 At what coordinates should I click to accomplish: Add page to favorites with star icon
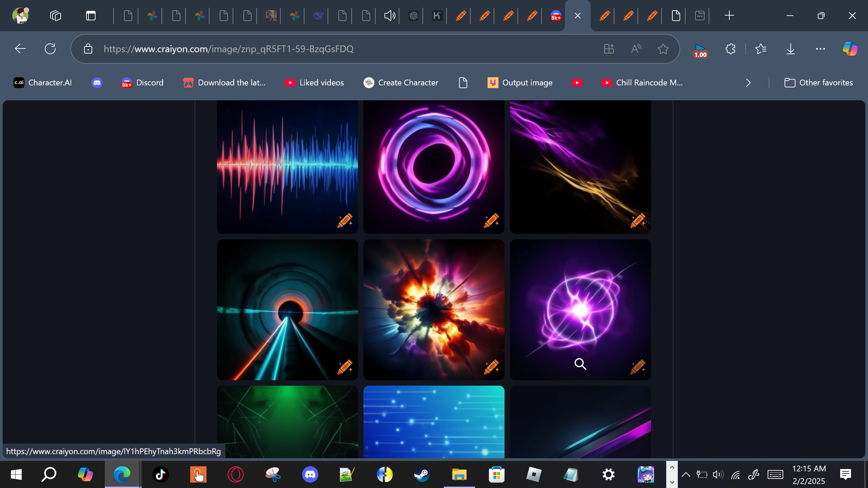[663, 49]
